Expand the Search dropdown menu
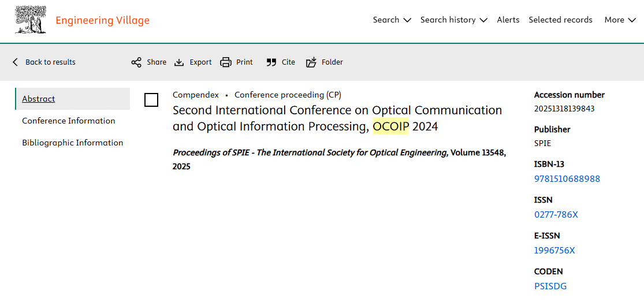The width and height of the screenshot is (644, 306). [x=392, y=20]
